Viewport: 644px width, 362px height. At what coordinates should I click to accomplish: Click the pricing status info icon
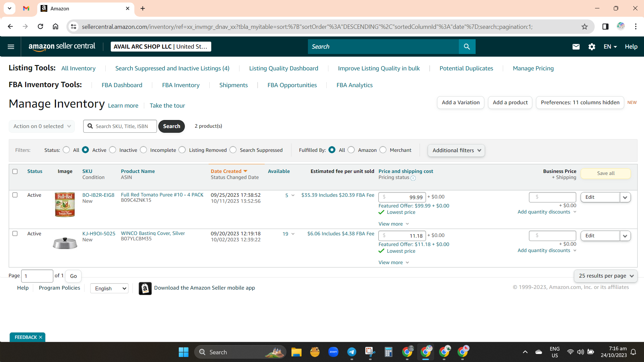[413, 178]
